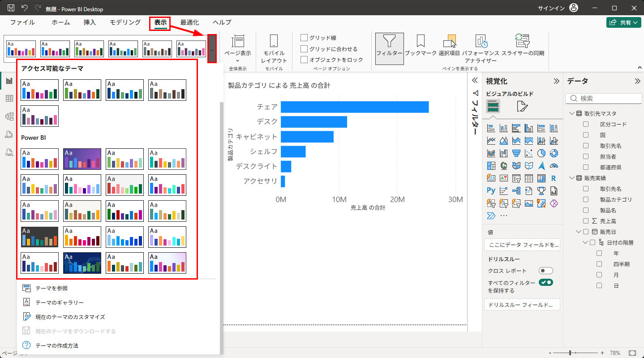Select the globe map visual
Image resolution: width=644 pixels, height=358 pixels.
503,166
